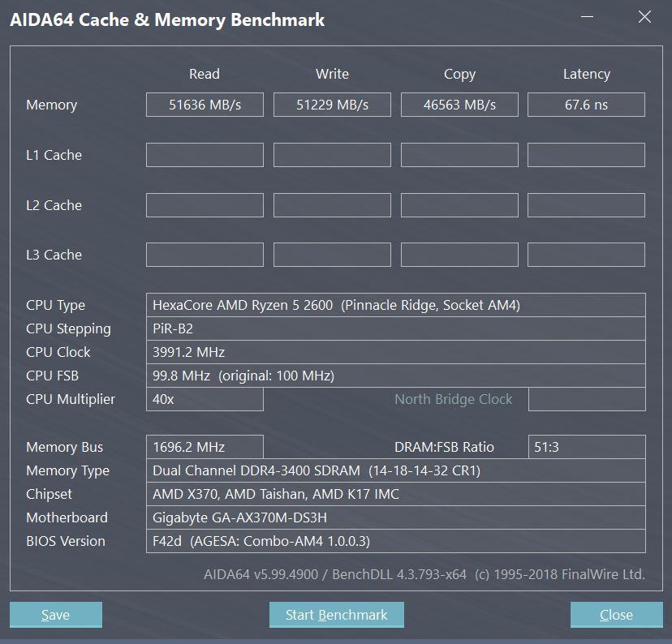The width and height of the screenshot is (672, 644).
Task: Click the L1 Cache Write field
Action: [x=332, y=155]
